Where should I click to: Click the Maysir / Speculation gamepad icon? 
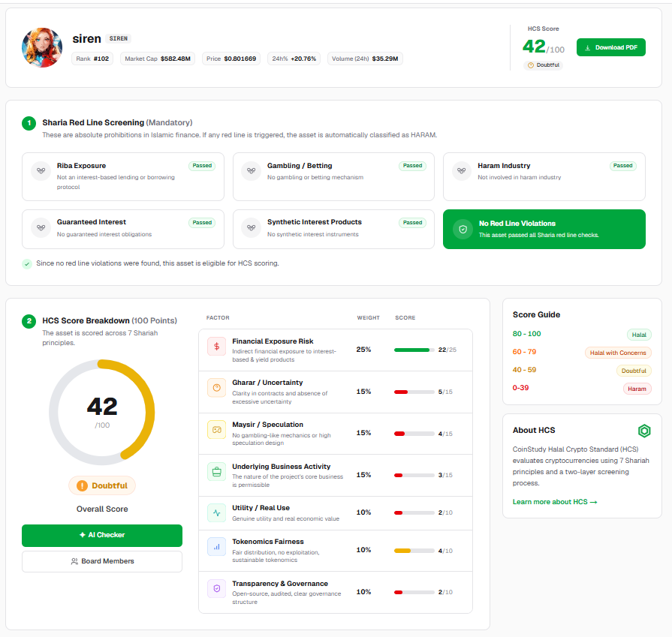pos(216,430)
